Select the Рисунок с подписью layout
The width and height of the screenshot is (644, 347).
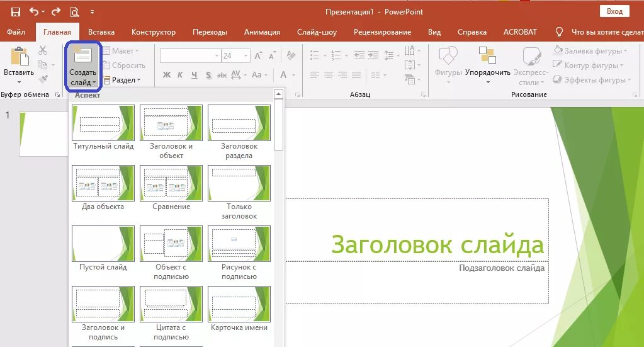(x=239, y=253)
